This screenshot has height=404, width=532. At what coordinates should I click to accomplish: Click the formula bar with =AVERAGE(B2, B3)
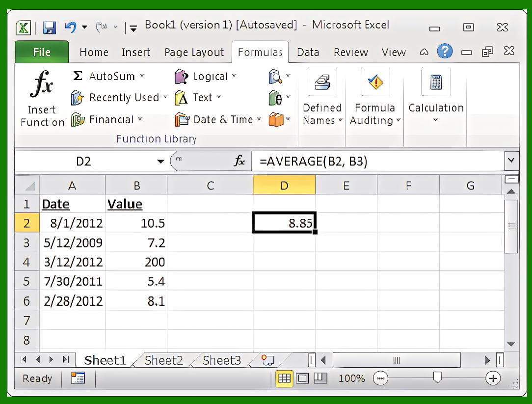tap(377, 162)
